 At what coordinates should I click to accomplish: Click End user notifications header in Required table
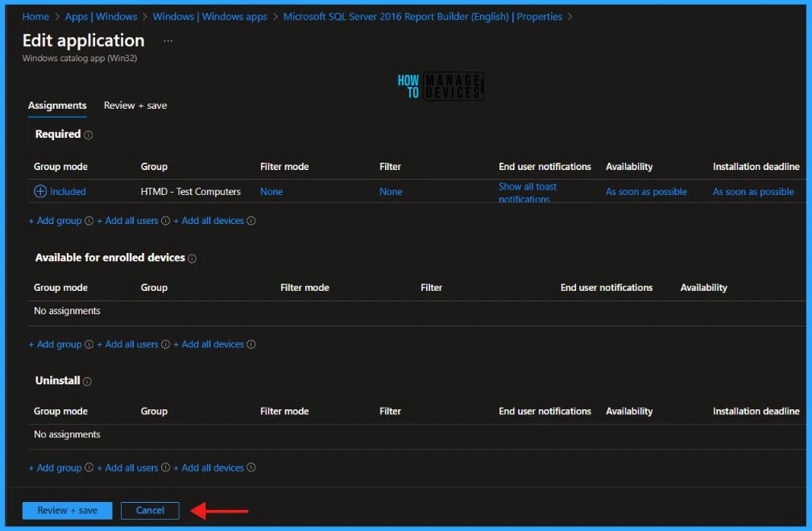pyautogui.click(x=545, y=167)
